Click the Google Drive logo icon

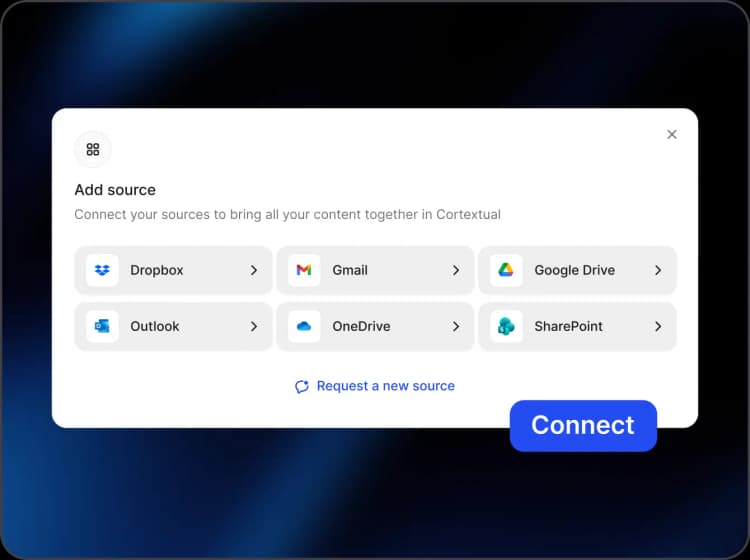click(x=506, y=270)
